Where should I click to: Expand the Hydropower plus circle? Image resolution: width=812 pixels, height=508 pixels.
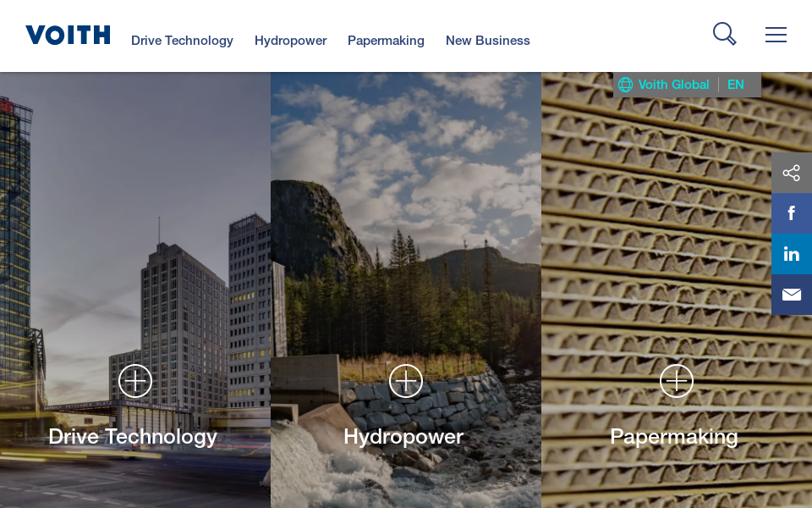(406, 381)
